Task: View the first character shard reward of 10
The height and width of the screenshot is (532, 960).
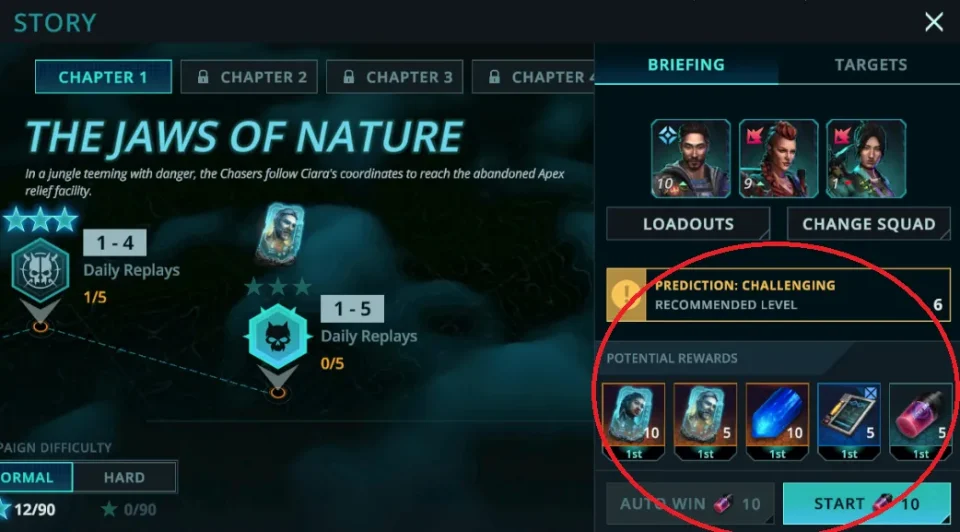Action: point(634,421)
